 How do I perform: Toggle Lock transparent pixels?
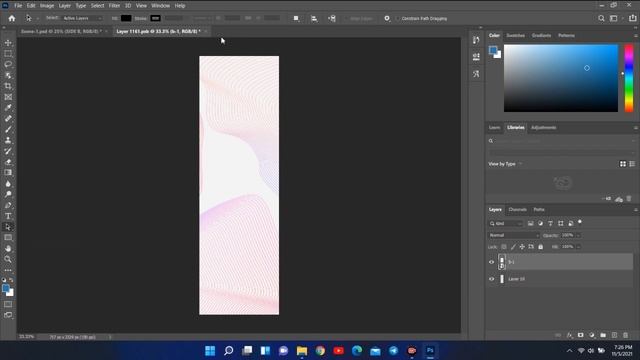504,247
